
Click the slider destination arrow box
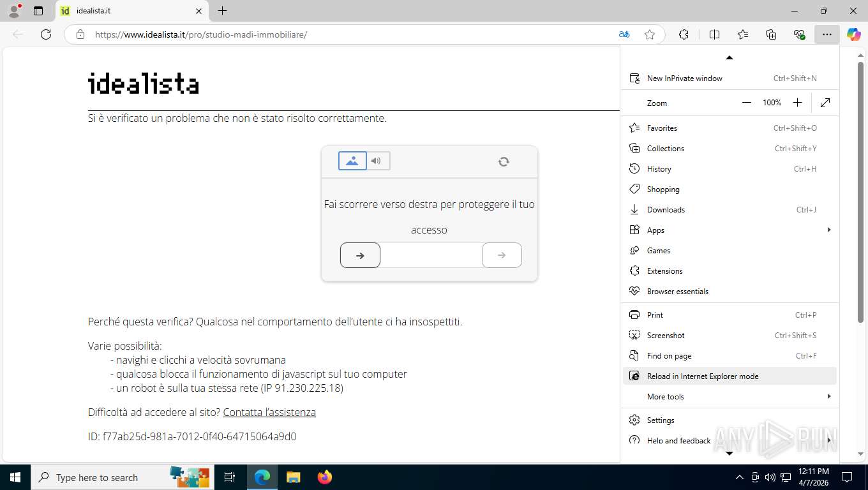pos(502,255)
